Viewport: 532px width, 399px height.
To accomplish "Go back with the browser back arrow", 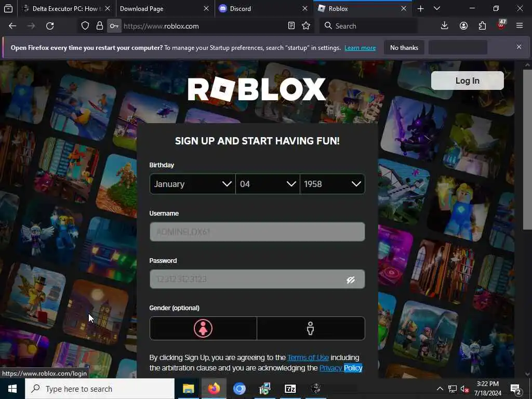I will click(x=12, y=26).
